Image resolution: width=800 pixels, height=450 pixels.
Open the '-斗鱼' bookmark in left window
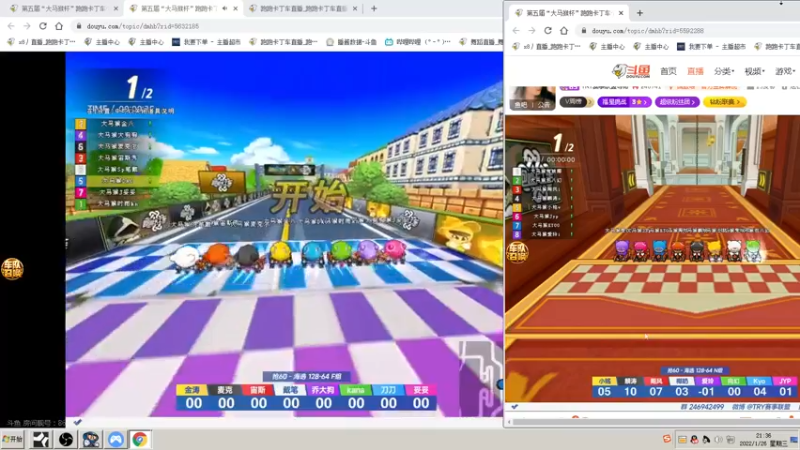[x=351, y=42]
